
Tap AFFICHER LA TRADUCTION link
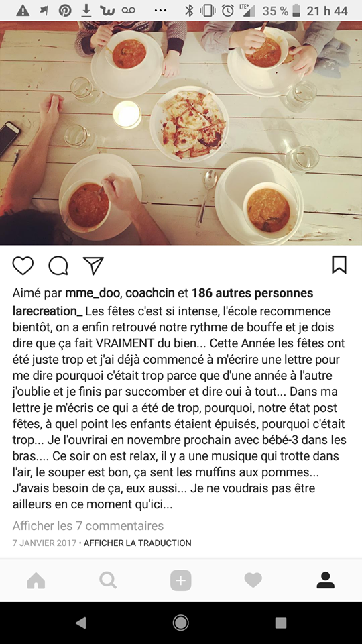[137, 543]
